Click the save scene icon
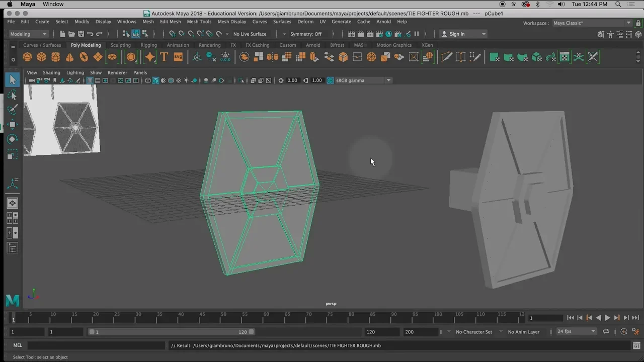The height and width of the screenshot is (362, 644). point(80,34)
